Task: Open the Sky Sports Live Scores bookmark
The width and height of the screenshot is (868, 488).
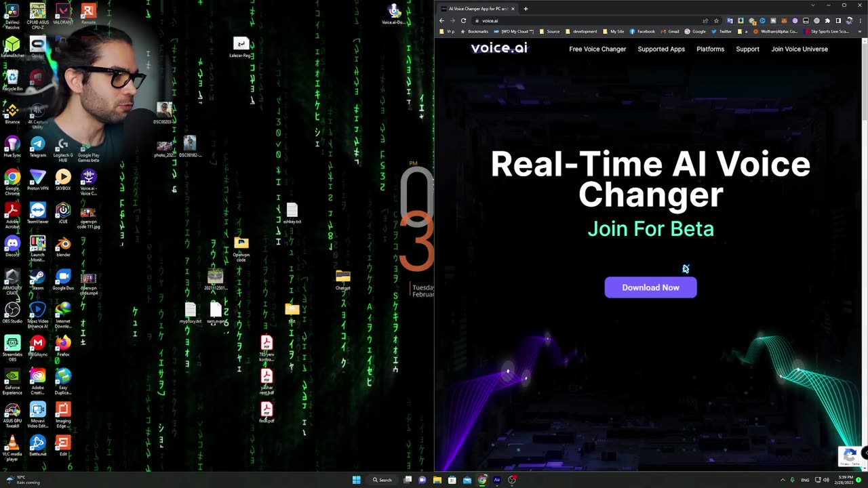Action: click(827, 31)
